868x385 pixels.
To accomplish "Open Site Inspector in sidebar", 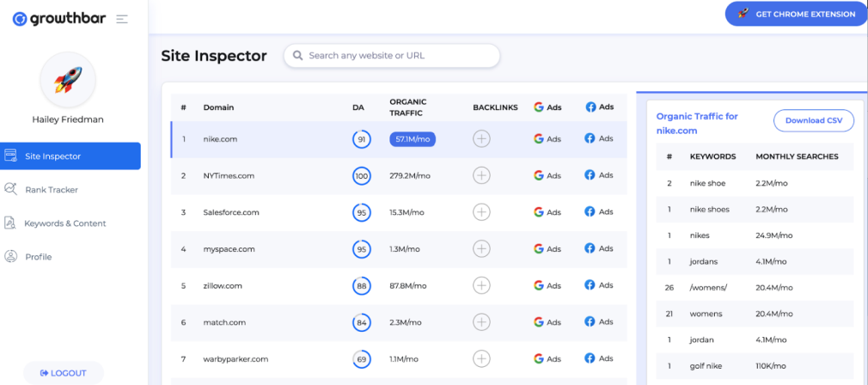I will (70, 156).
